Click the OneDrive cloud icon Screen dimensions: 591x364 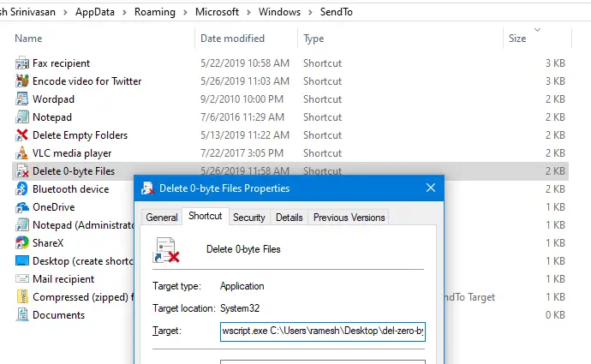tap(22, 207)
